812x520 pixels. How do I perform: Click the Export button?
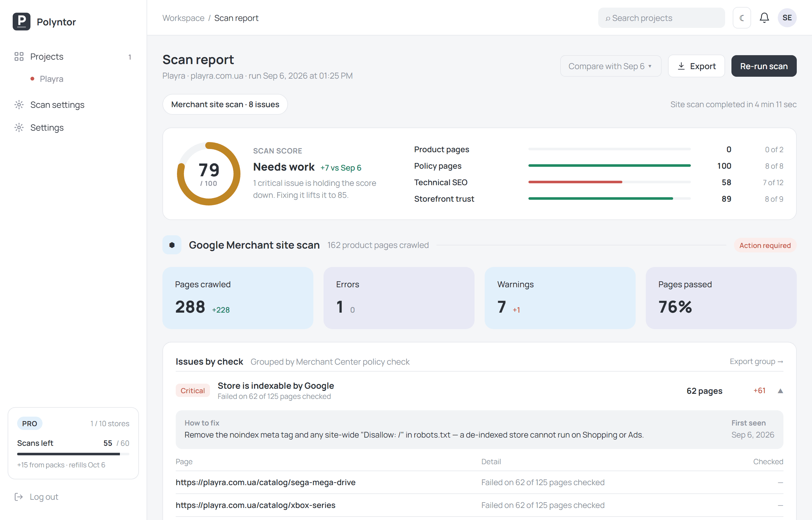(x=696, y=66)
